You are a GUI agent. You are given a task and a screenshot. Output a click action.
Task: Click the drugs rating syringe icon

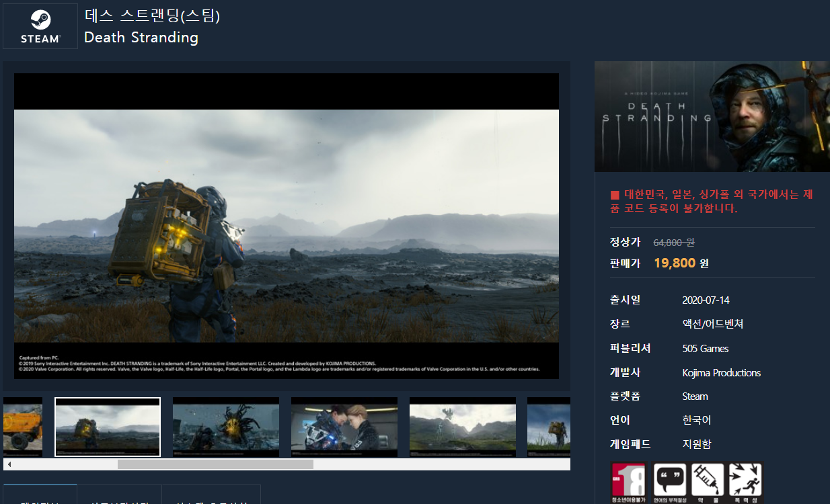pyautogui.click(x=707, y=483)
